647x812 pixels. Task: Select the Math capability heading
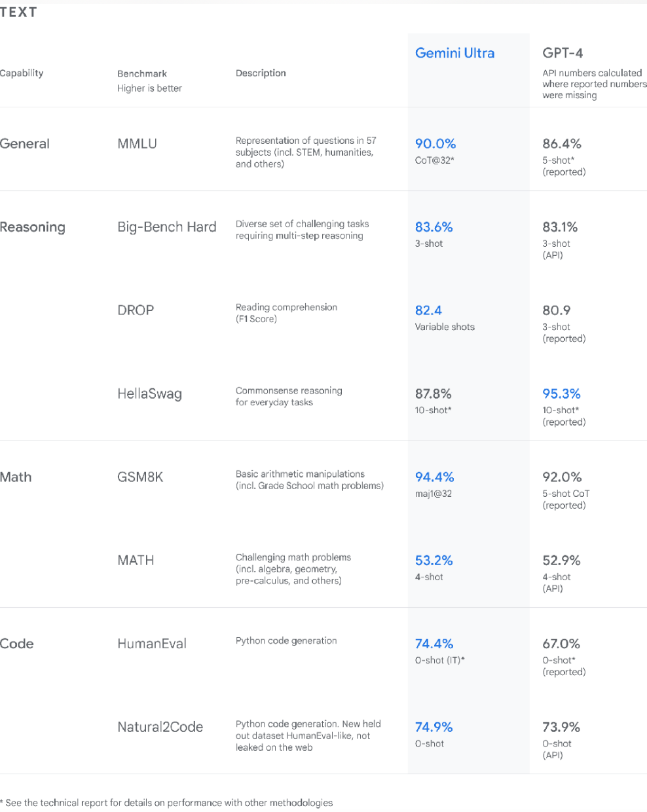pos(16,477)
